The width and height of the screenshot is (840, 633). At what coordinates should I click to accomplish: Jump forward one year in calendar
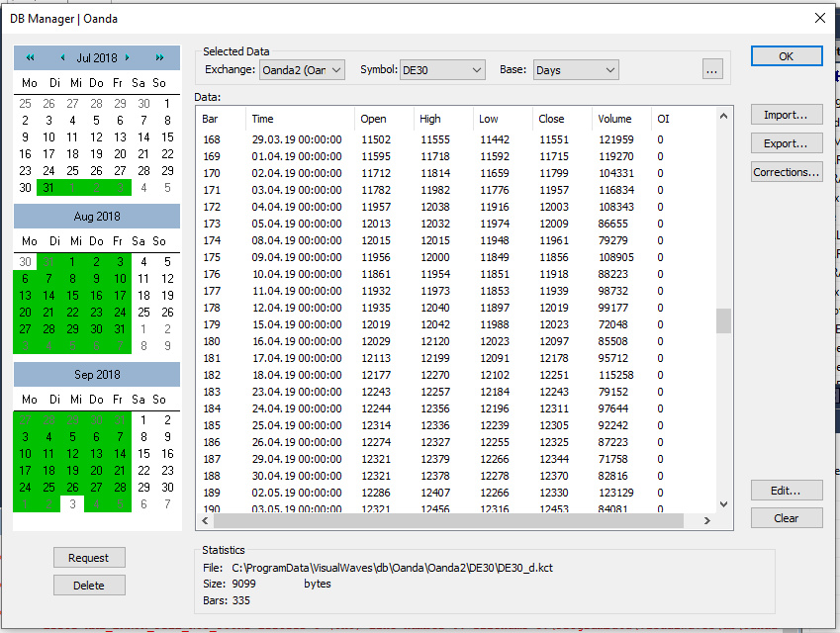tap(159, 57)
